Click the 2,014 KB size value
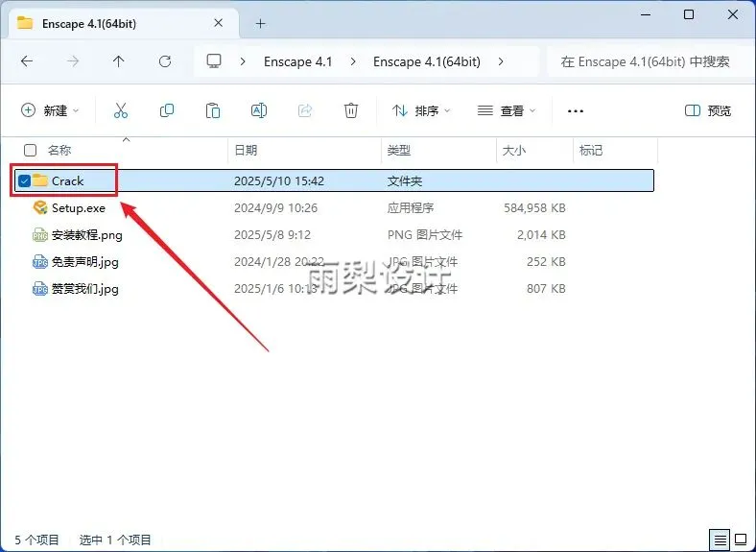Screen dimensions: 756x552 (541, 235)
